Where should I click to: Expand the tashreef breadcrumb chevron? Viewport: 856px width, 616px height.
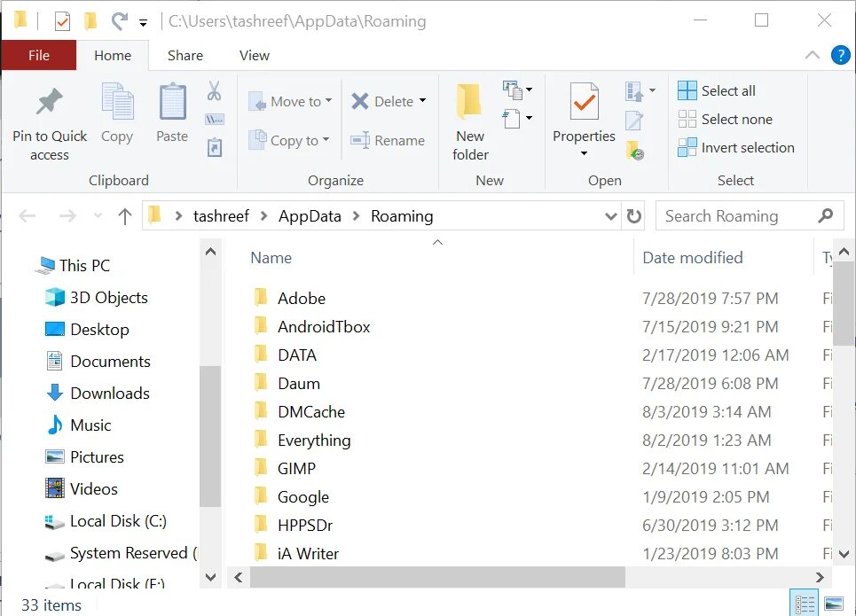click(263, 216)
